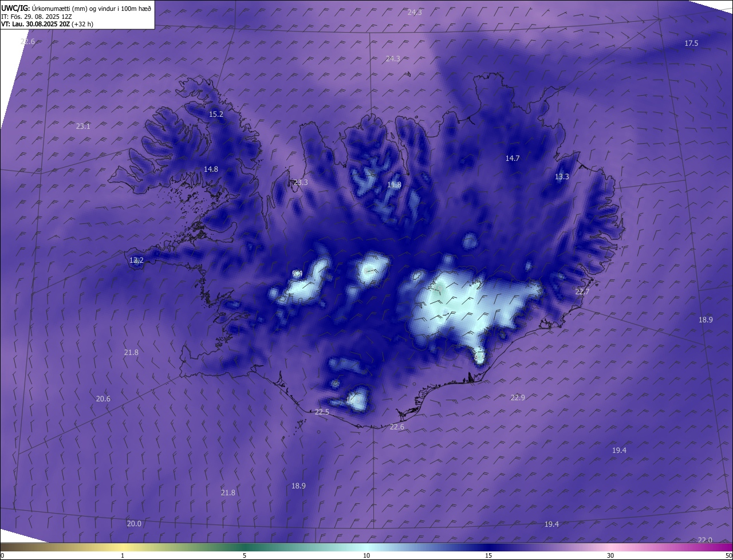Image resolution: width=733 pixels, height=560 pixels.
Task: Click the 1 tick on the color scale
Action: pos(123,556)
